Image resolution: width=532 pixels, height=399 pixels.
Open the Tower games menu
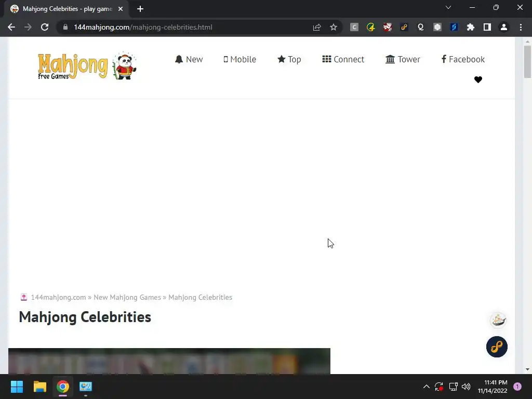point(403,59)
